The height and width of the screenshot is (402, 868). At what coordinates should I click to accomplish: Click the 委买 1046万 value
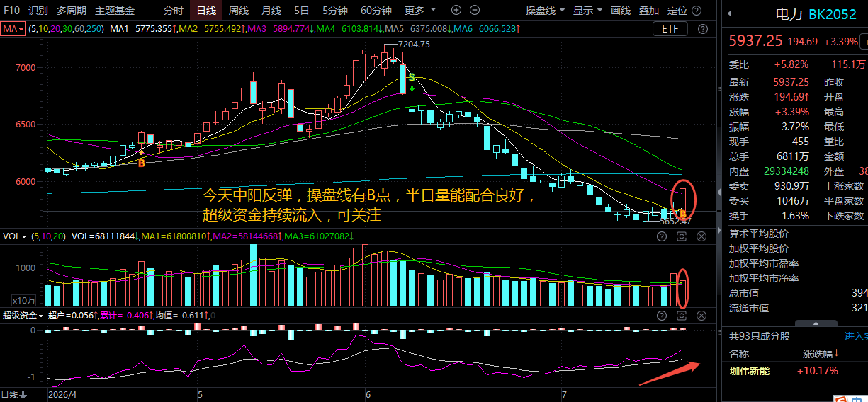tap(793, 201)
